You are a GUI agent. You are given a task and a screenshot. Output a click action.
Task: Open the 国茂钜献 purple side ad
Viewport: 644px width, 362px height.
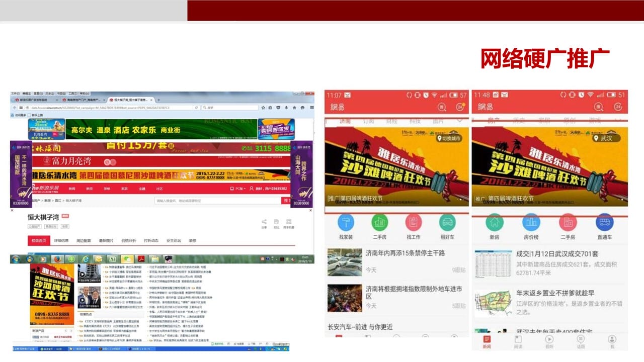(x=21, y=174)
